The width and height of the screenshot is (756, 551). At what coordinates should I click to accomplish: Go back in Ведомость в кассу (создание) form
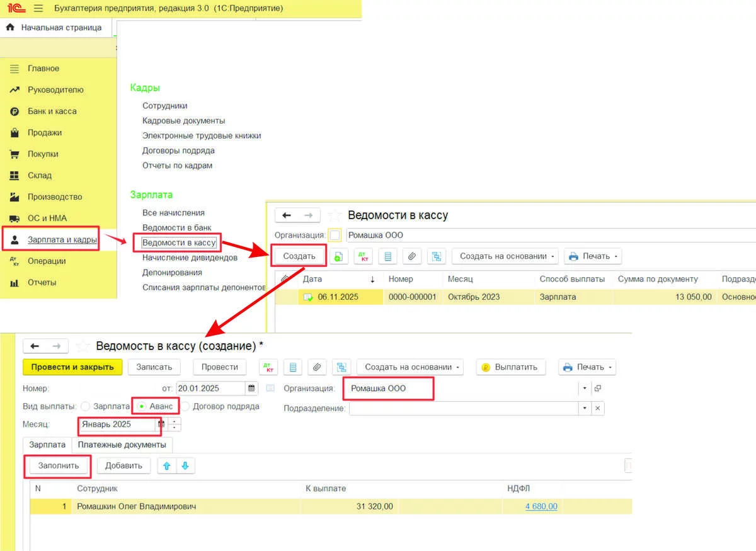(35, 346)
